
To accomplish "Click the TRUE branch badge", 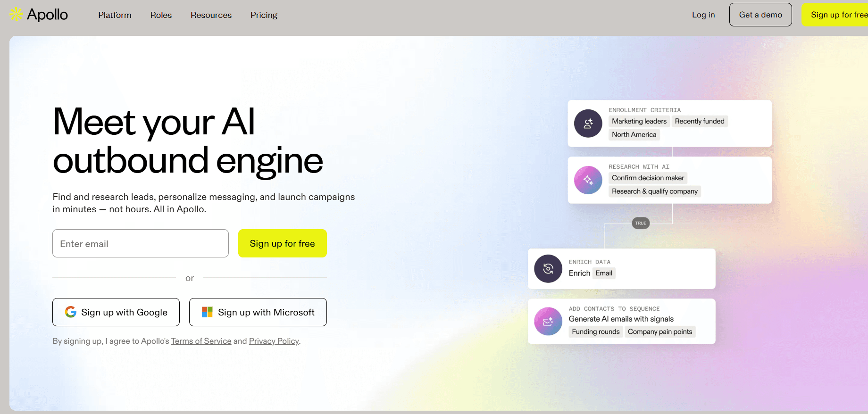I will coord(641,223).
